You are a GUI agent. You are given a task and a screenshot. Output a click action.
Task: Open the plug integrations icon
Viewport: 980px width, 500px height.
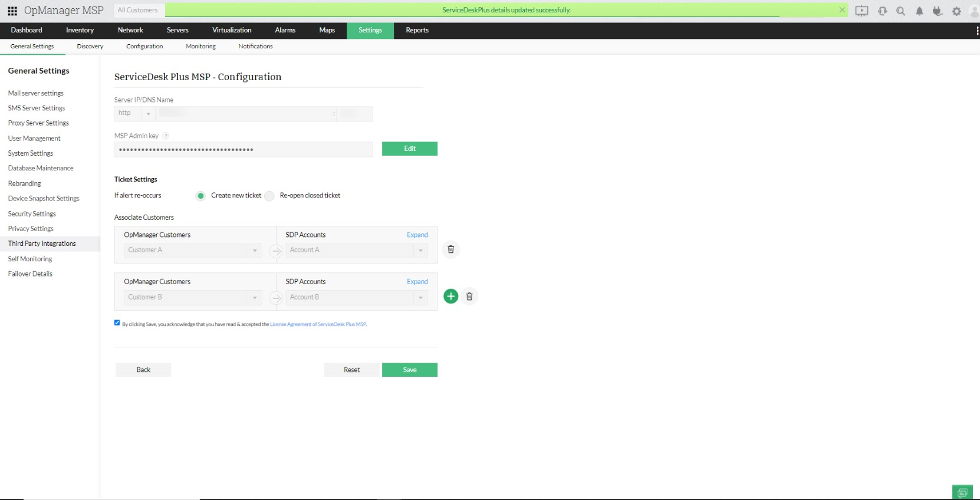[x=938, y=11]
